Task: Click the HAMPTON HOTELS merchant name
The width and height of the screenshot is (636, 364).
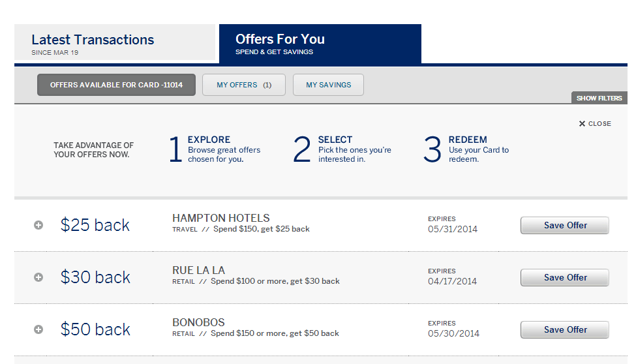Action: tap(221, 218)
